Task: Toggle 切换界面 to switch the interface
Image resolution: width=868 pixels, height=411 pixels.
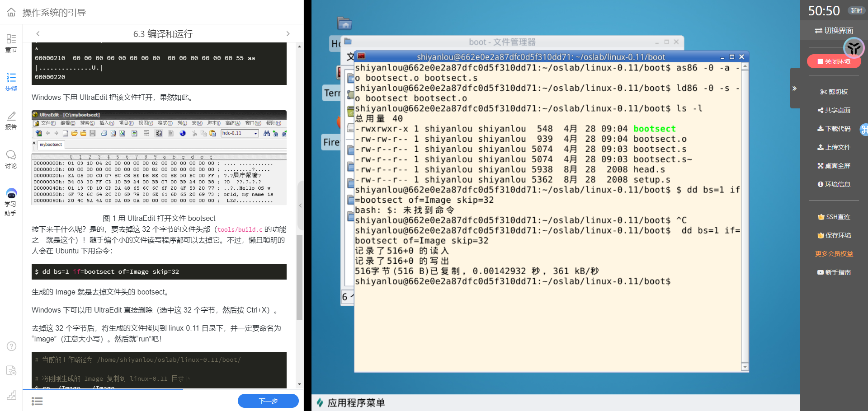Action: point(834,30)
